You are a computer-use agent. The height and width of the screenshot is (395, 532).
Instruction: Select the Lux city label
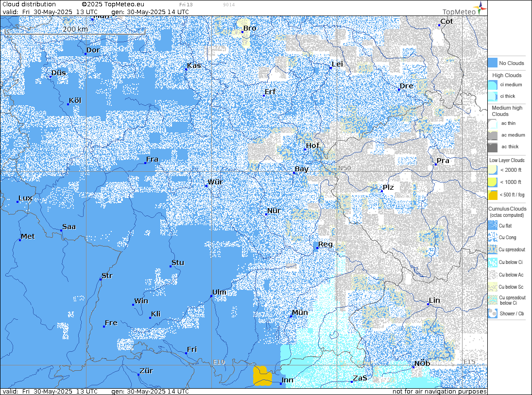tap(25, 198)
